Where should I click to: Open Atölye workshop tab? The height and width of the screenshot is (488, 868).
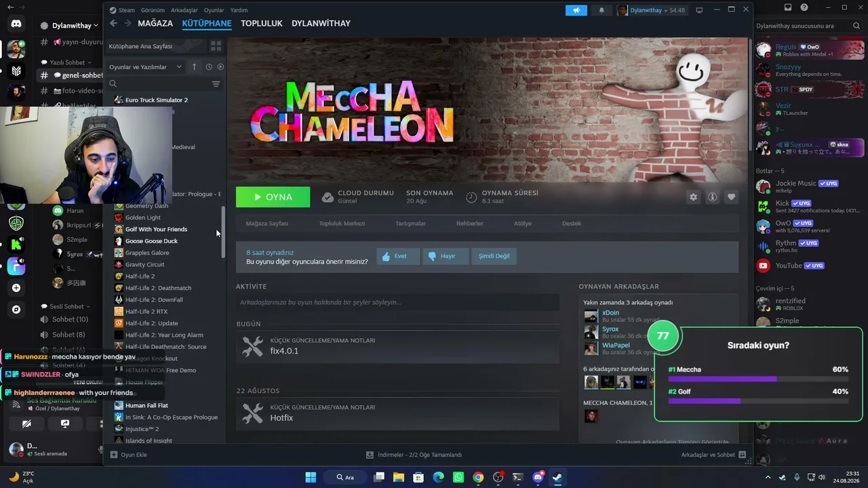(523, 224)
